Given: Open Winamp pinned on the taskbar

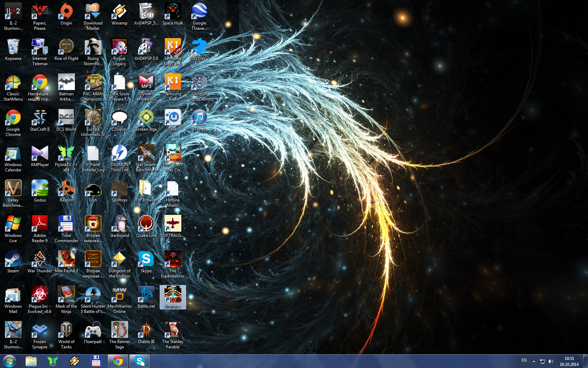Looking at the screenshot, I should point(75,361).
